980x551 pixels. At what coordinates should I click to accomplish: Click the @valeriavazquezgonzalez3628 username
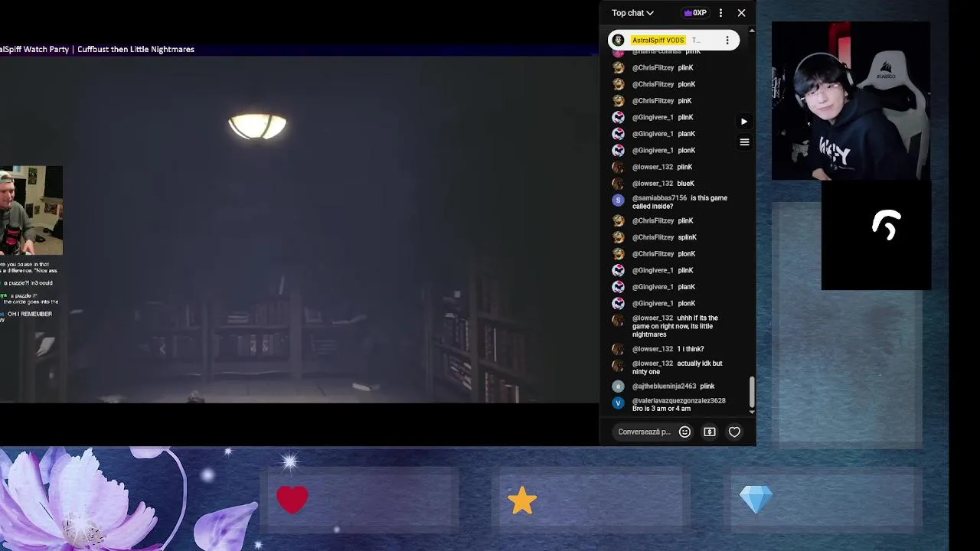[678, 401]
